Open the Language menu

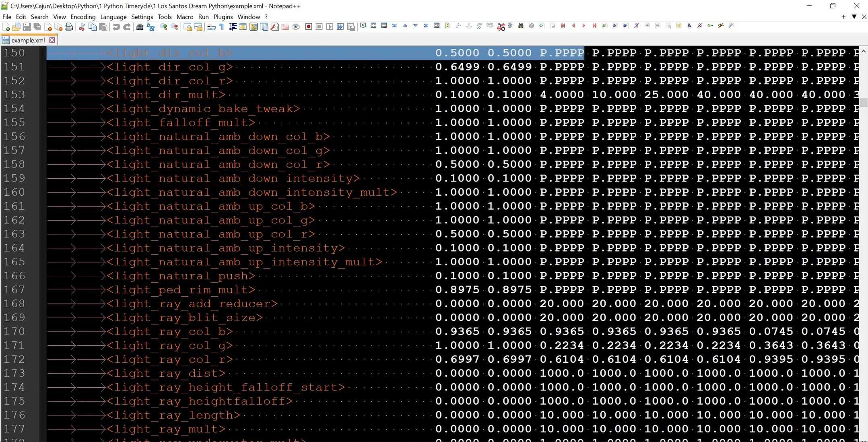pyautogui.click(x=113, y=17)
